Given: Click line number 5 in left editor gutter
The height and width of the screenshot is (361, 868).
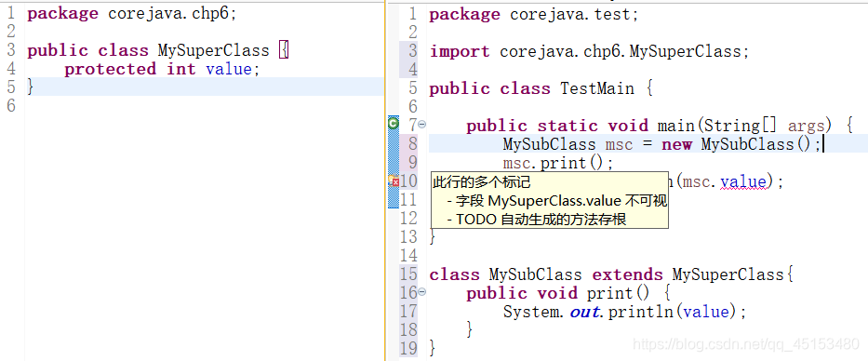Looking at the screenshot, I should (11, 87).
